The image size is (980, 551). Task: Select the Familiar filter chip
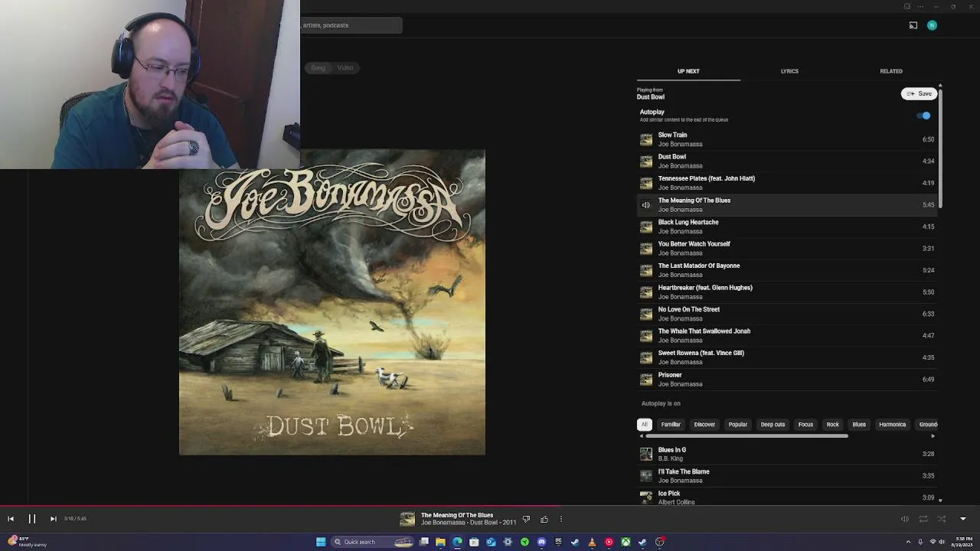click(x=671, y=424)
